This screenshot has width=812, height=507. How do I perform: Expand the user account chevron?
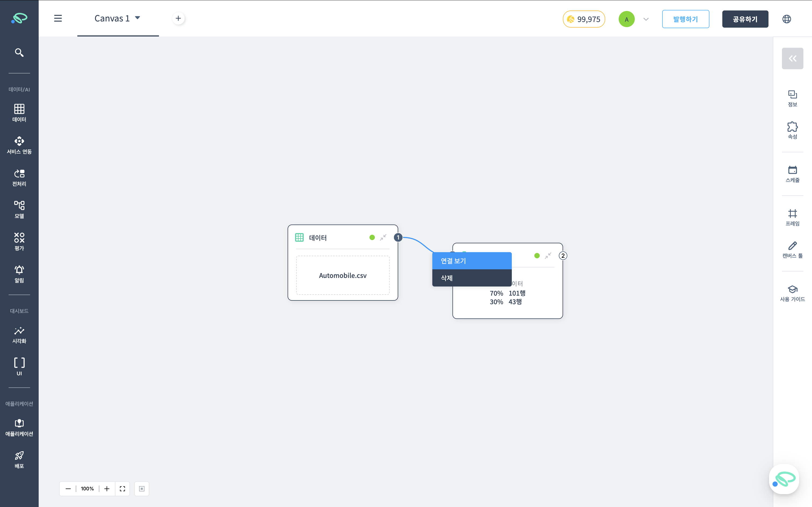[x=646, y=19]
